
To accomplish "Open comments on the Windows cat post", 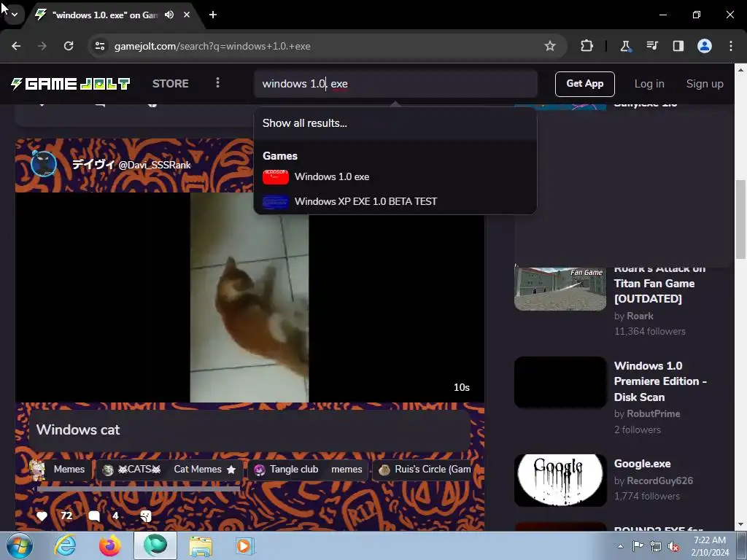I will 94,516.
